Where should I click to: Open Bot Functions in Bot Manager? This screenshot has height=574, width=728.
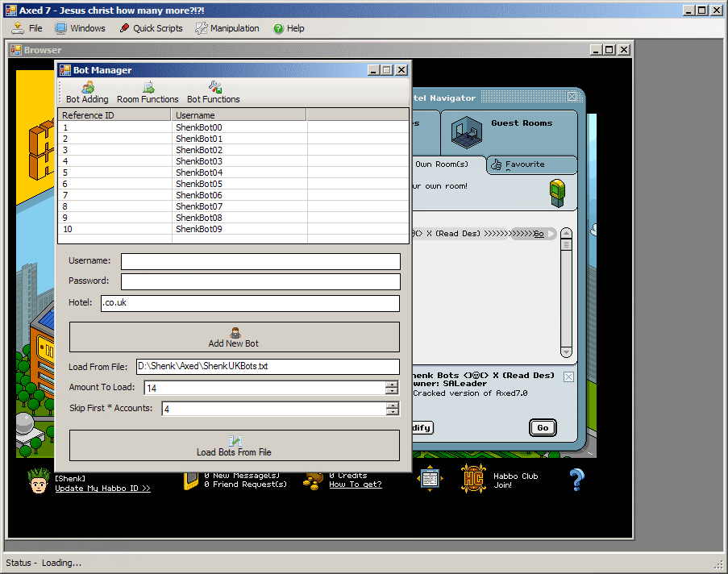click(x=214, y=93)
